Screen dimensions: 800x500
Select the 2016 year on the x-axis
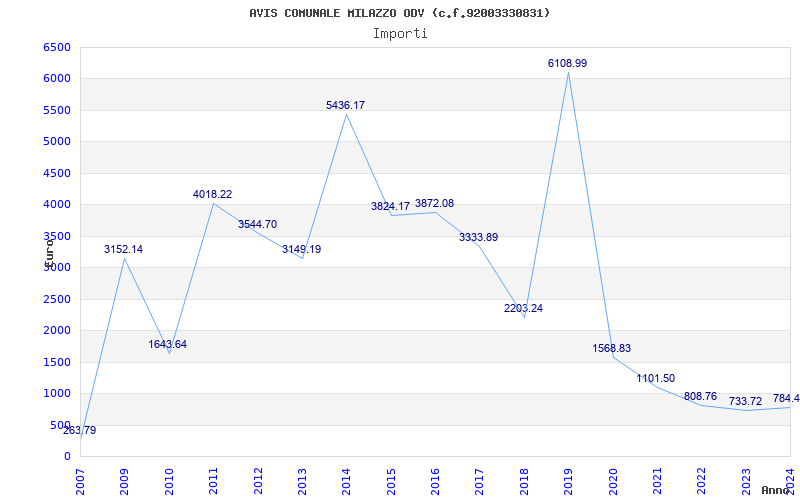(435, 481)
